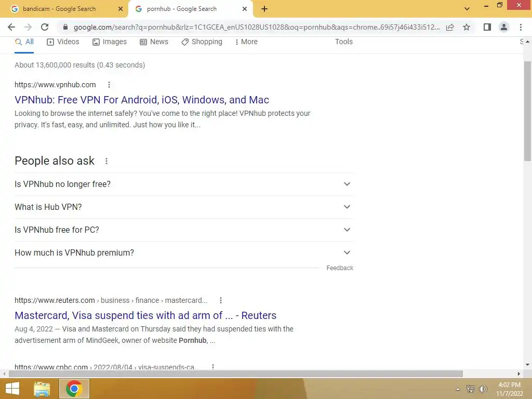
Task: Switch to Shopping results
Action: click(202, 42)
